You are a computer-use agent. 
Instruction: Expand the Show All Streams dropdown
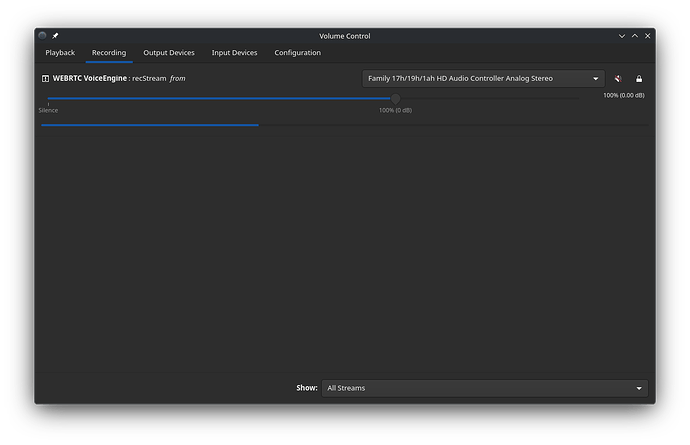coord(484,388)
